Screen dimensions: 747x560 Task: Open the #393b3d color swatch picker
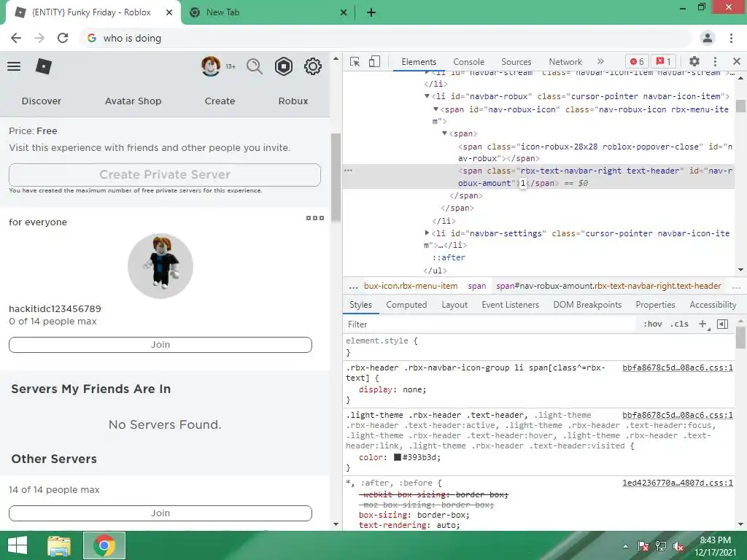(398, 457)
